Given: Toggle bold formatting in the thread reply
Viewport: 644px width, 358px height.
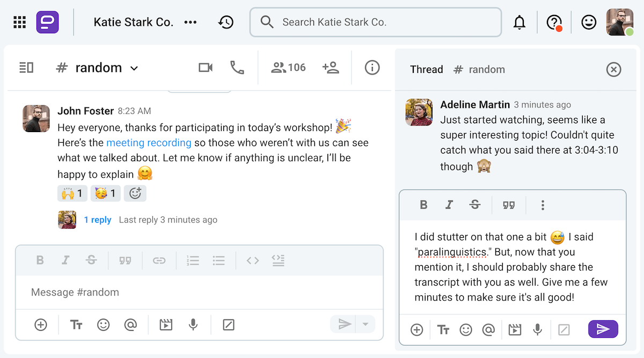Looking at the screenshot, I should pos(423,205).
